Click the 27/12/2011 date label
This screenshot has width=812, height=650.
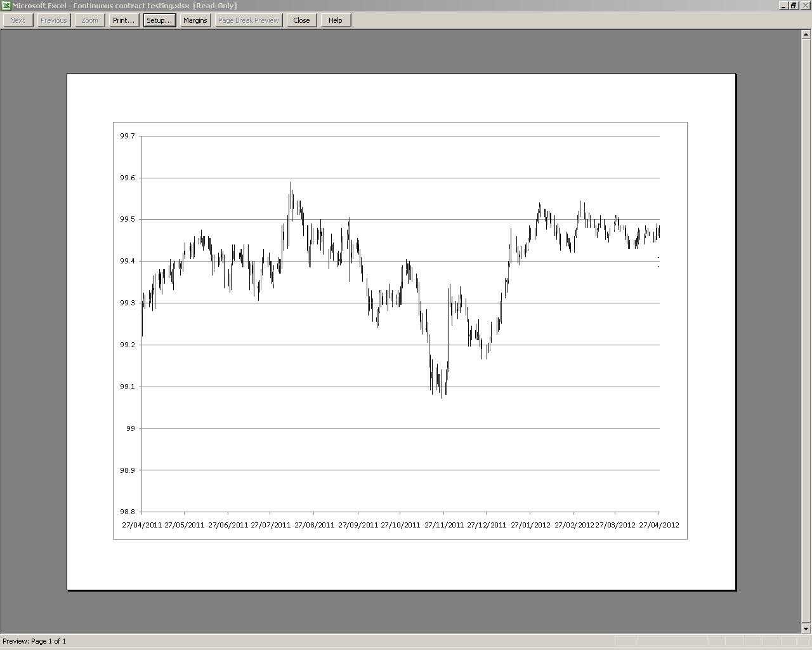click(487, 525)
